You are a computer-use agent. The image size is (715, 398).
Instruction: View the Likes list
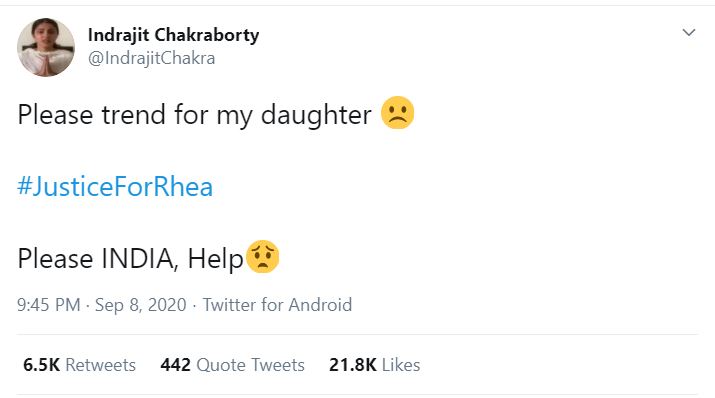click(x=374, y=365)
